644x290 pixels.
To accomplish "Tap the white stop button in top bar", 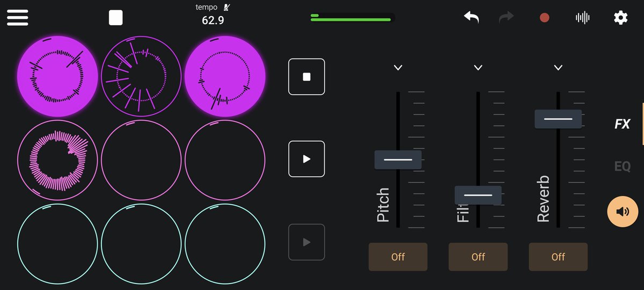I will (x=115, y=18).
